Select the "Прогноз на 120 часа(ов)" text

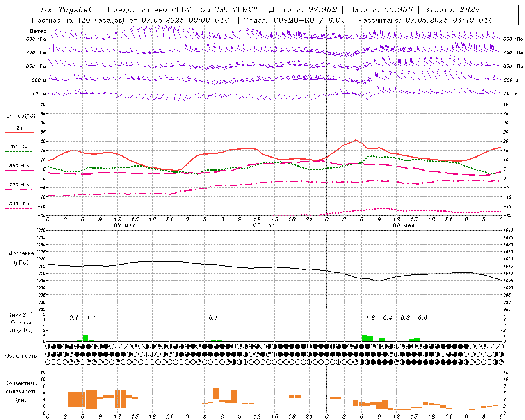click(79, 20)
